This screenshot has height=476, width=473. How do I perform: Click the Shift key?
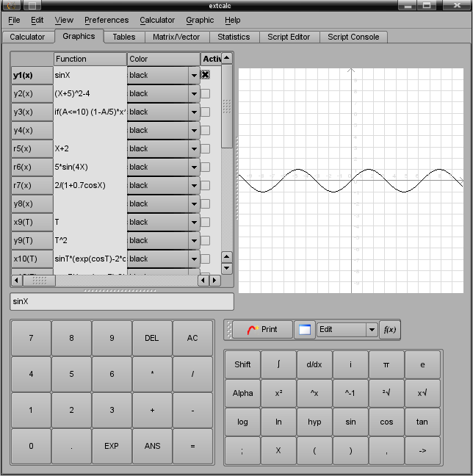pos(242,364)
